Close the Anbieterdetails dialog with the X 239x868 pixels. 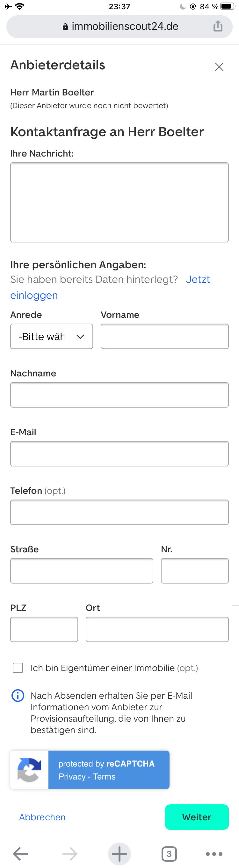point(219,67)
